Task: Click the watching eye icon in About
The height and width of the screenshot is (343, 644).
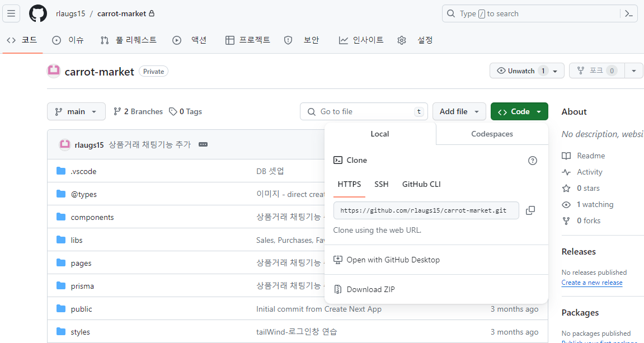Action: (566, 205)
